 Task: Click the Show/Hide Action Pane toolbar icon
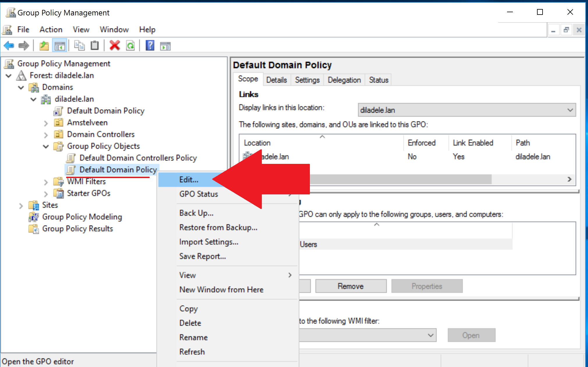(165, 46)
